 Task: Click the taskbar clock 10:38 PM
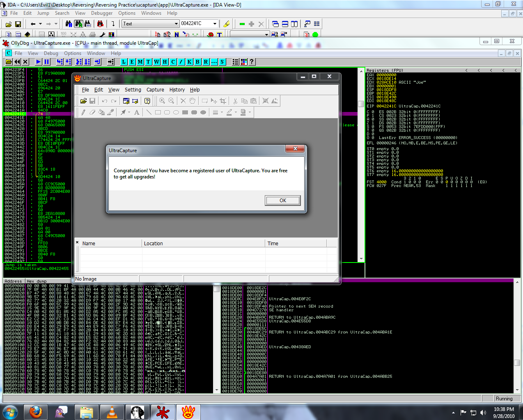tap(504, 409)
